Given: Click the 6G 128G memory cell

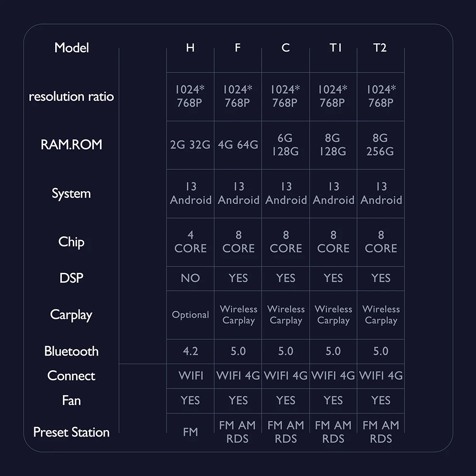Looking at the screenshot, I should [285, 145].
